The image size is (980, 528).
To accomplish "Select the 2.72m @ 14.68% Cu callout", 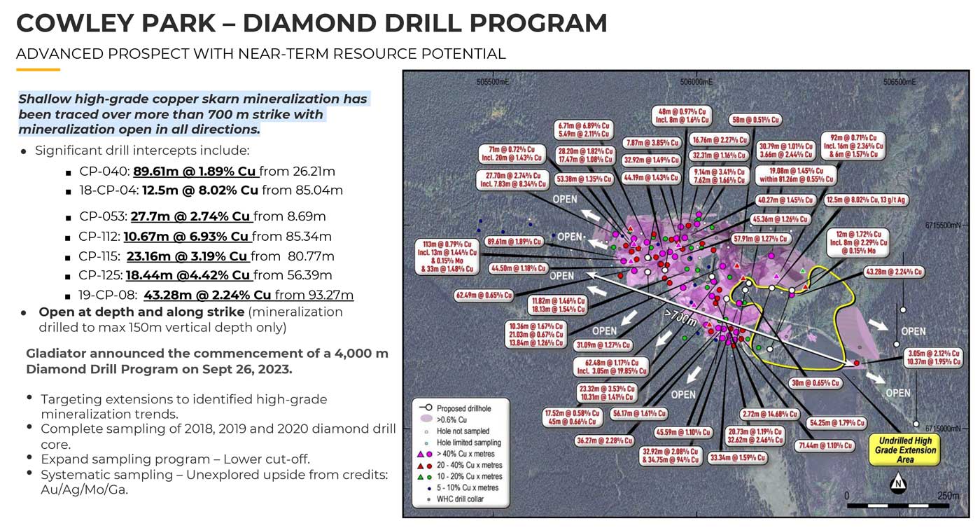I will tap(771, 414).
